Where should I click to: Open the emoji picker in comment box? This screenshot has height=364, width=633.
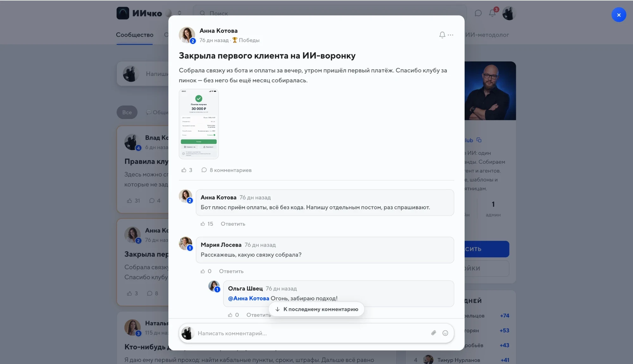(x=445, y=333)
